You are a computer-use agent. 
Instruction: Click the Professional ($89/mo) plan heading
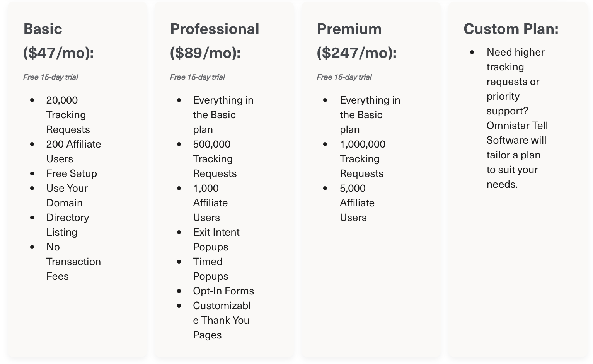click(x=215, y=41)
